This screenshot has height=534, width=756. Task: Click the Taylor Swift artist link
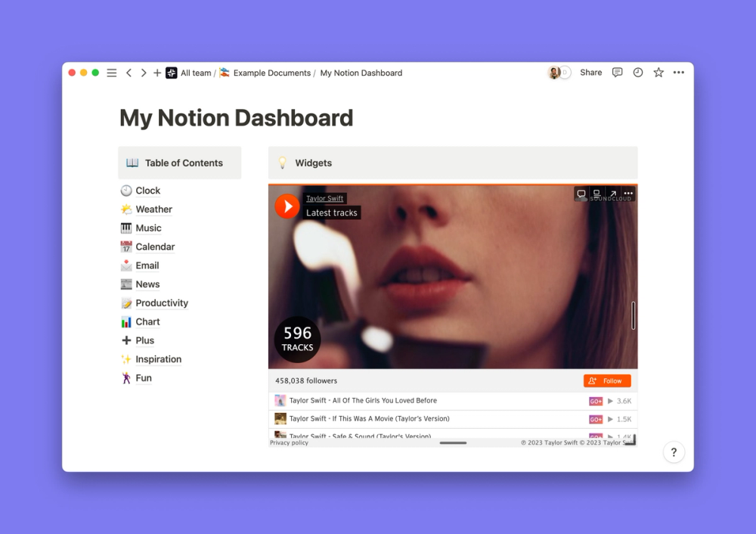pos(325,197)
